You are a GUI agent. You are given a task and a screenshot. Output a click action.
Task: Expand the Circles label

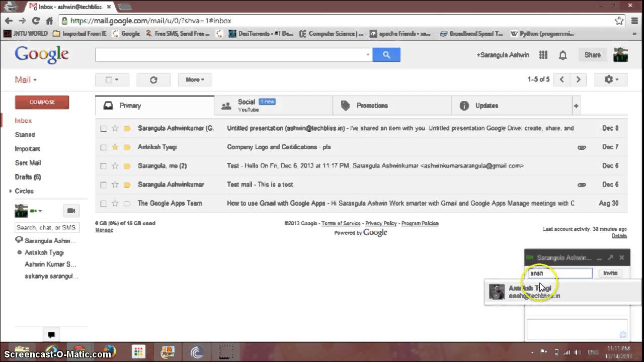click(x=11, y=191)
